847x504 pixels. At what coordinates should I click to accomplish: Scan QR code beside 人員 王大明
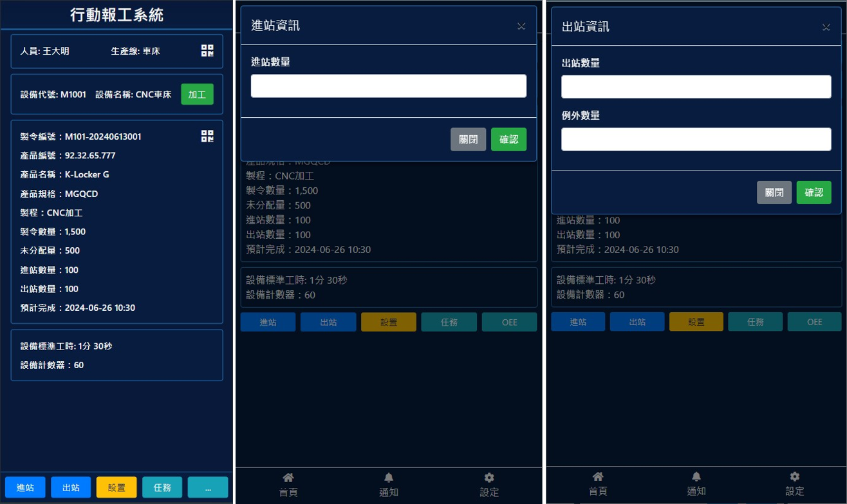207,51
